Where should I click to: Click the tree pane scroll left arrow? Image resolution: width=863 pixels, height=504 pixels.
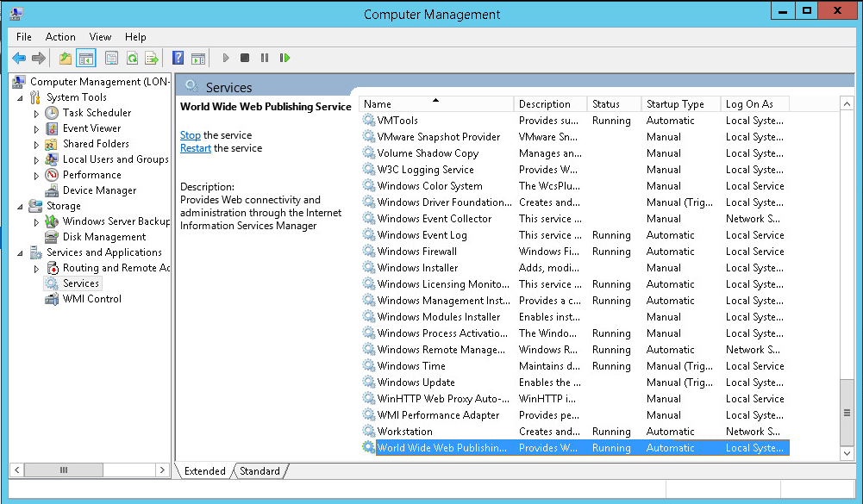16,470
